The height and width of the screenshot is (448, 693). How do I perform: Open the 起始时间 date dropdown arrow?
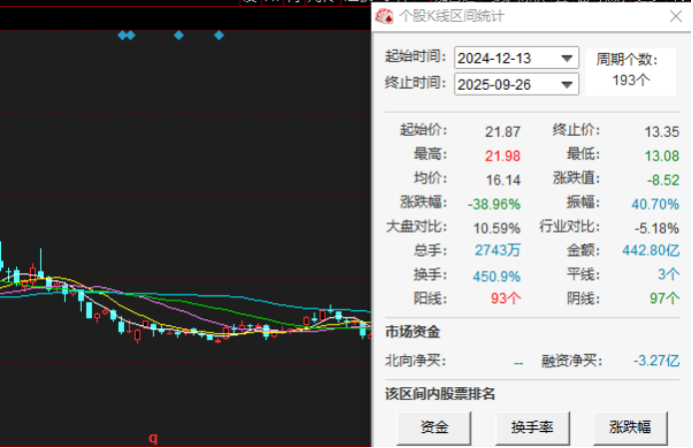pyautogui.click(x=568, y=58)
